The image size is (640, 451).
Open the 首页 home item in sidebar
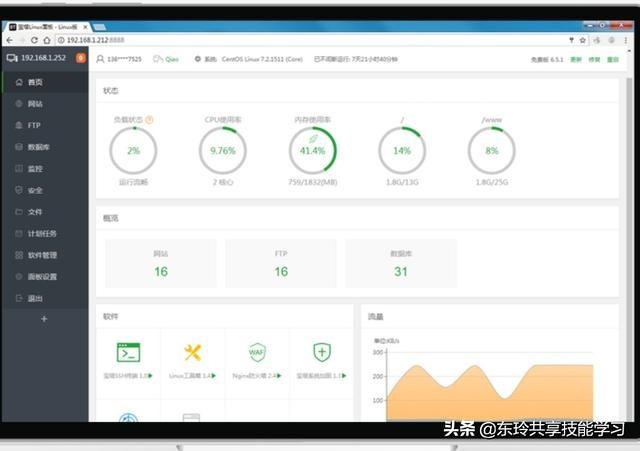45,82
